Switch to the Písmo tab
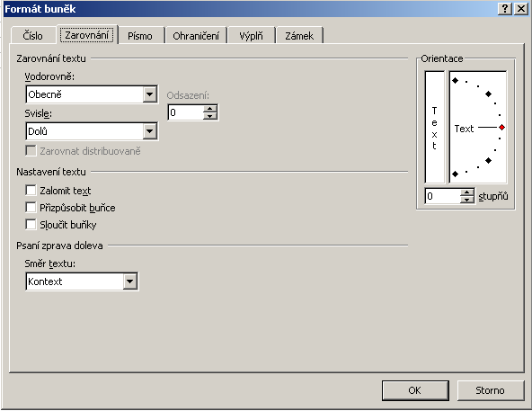The width and height of the screenshot is (532, 411). (140, 36)
